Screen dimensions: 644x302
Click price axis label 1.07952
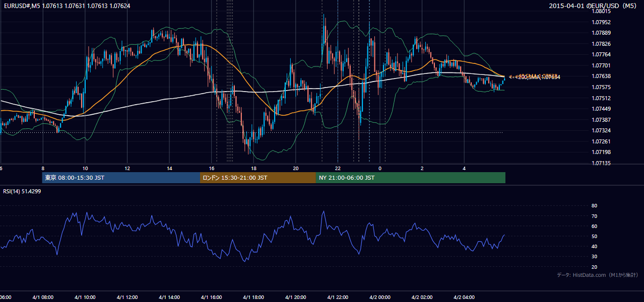tap(602, 22)
